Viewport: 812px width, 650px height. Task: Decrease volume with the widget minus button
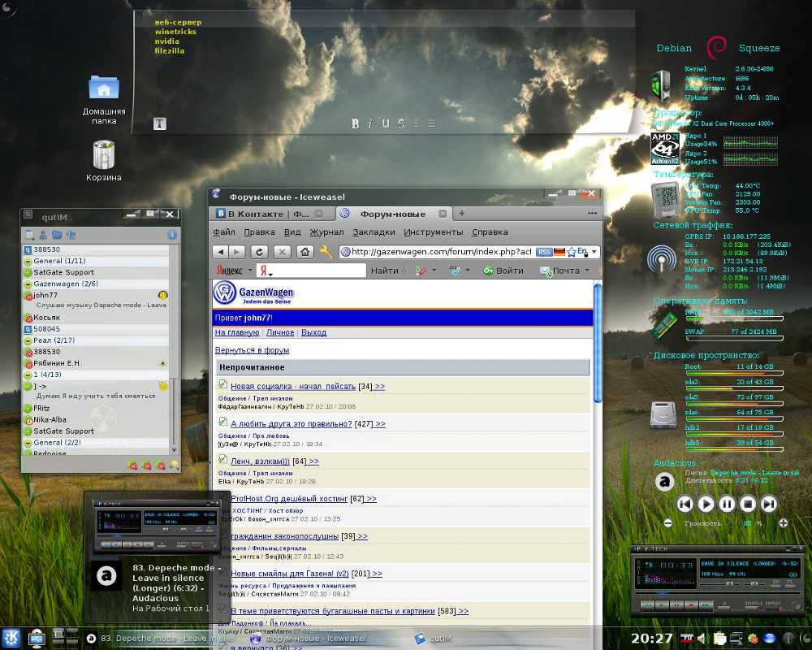pos(668,523)
